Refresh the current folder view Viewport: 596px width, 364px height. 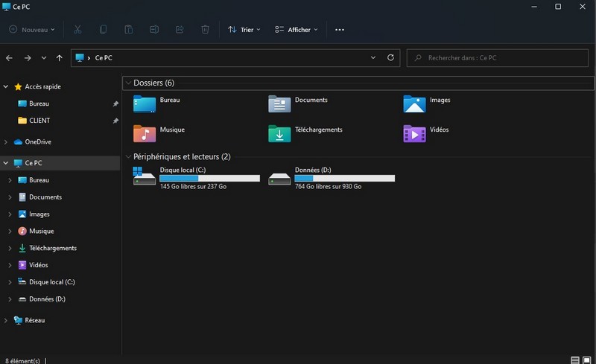390,57
